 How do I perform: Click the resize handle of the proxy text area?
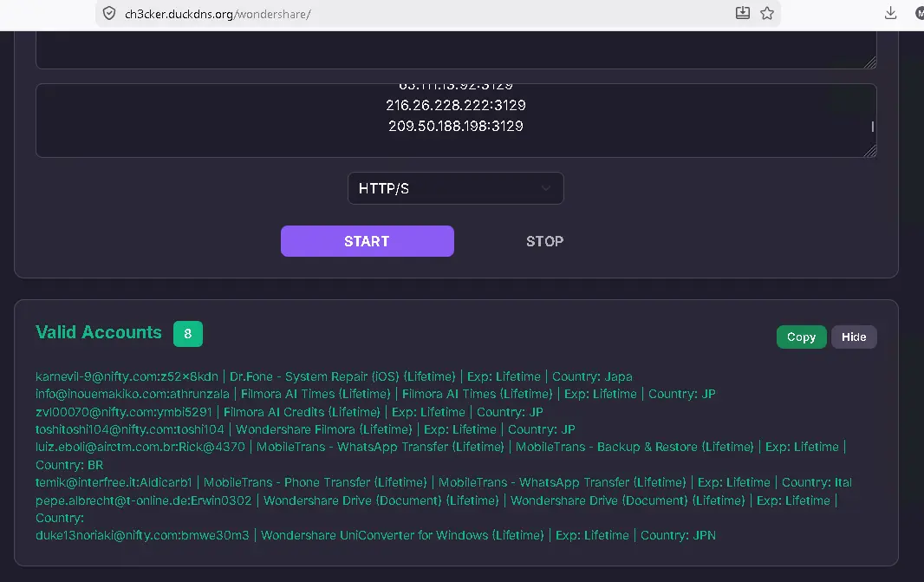870,151
